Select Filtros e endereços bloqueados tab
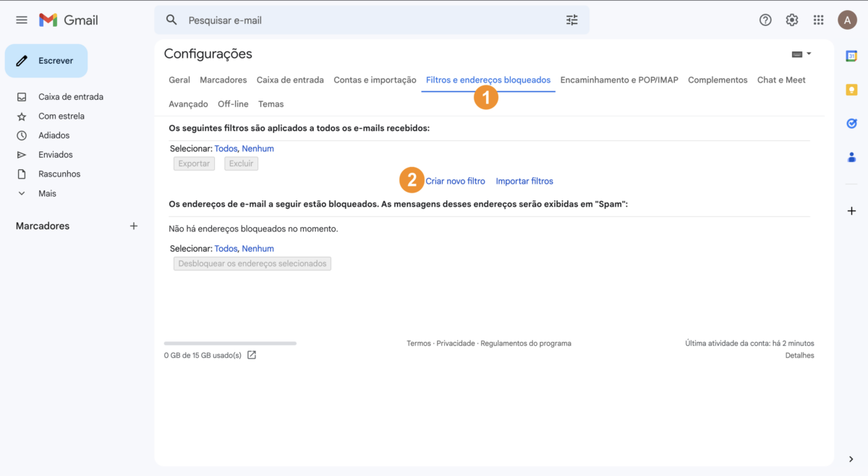 (x=488, y=80)
